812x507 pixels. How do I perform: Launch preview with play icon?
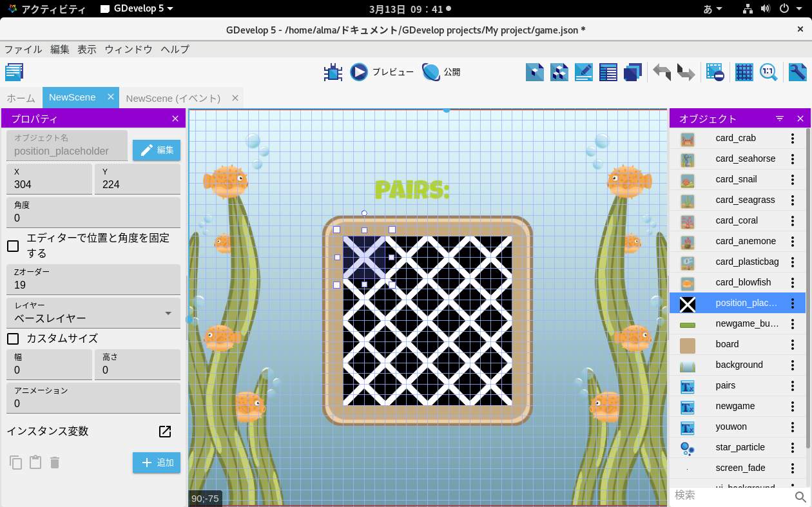(x=359, y=72)
